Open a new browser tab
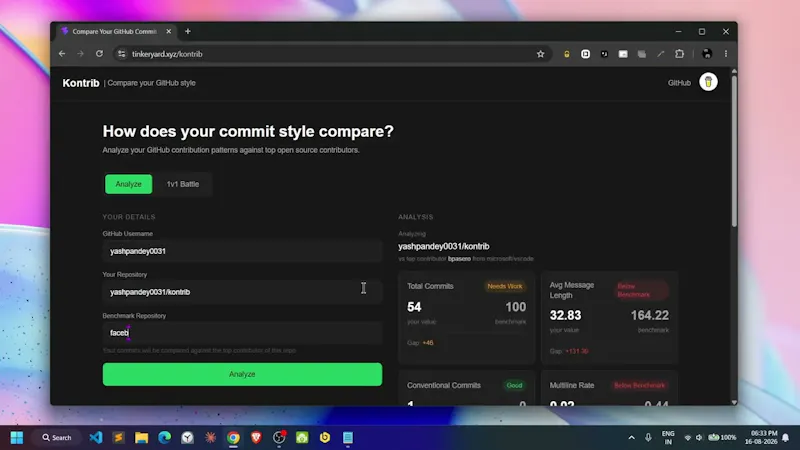The image size is (800, 450). [x=188, y=31]
